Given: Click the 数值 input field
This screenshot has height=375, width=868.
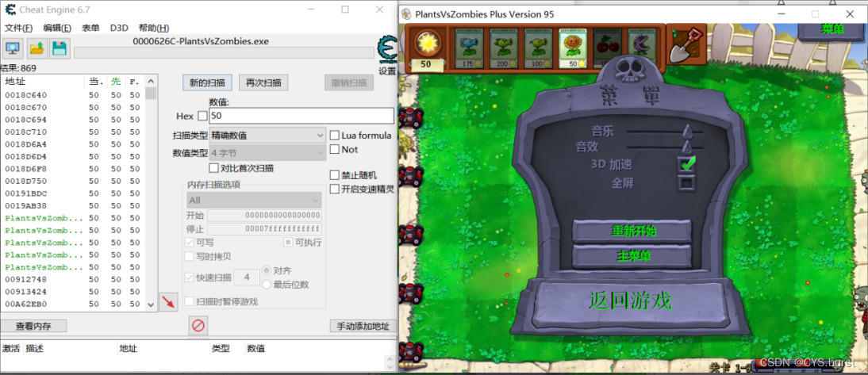Looking at the screenshot, I should [301, 116].
